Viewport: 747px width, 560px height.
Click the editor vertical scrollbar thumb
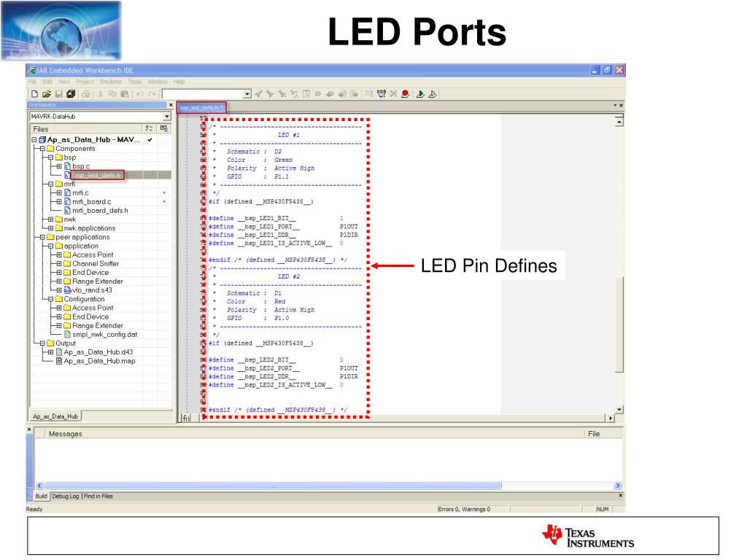pyautogui.click(x=619, y=324)
